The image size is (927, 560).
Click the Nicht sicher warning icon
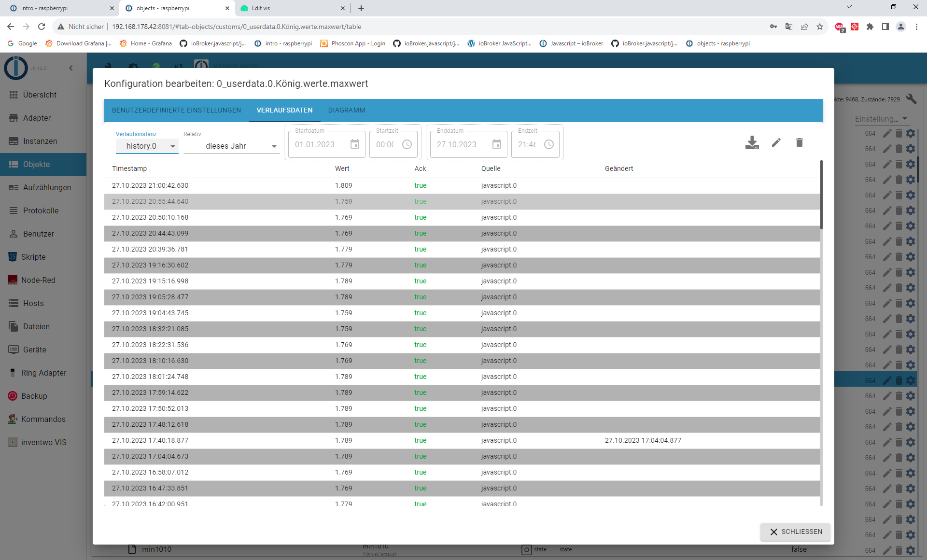(x=61, y=27)
